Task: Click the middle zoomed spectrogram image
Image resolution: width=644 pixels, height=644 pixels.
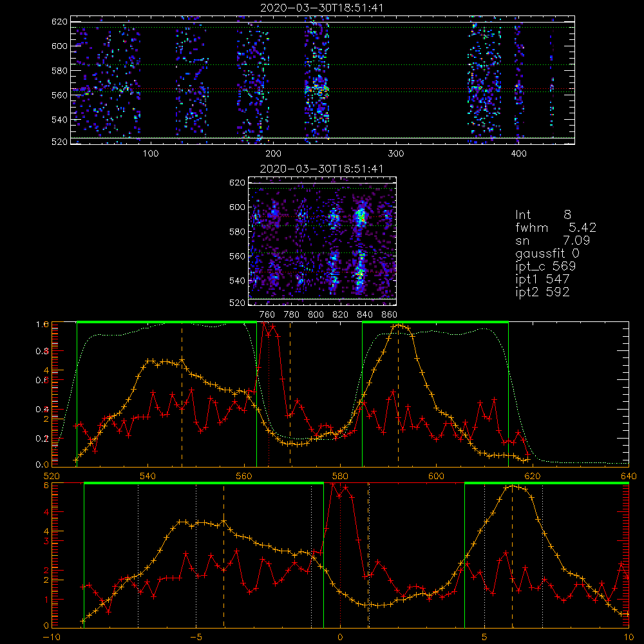Action: click(322, 241)
